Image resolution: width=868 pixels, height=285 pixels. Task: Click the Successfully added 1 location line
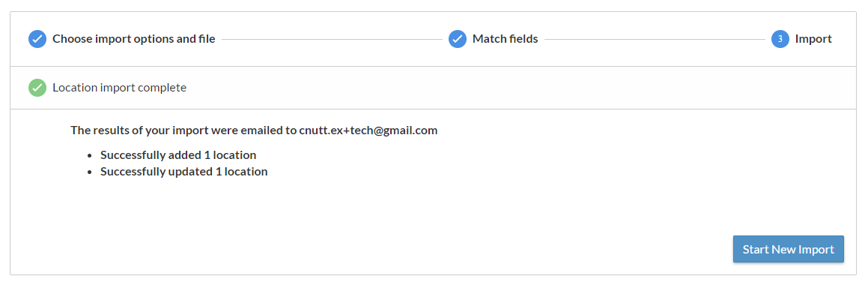click(178, 155)
